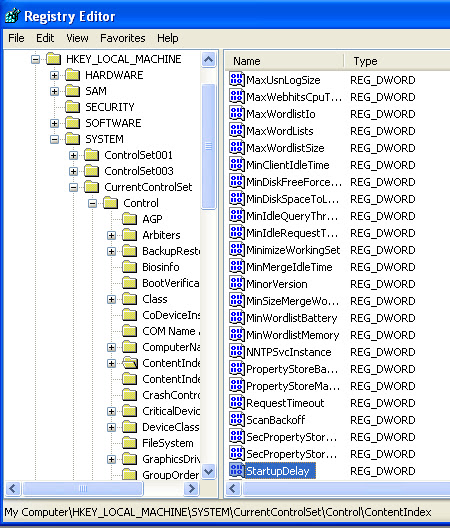Expand the HARDWARE key

(54, 75)
